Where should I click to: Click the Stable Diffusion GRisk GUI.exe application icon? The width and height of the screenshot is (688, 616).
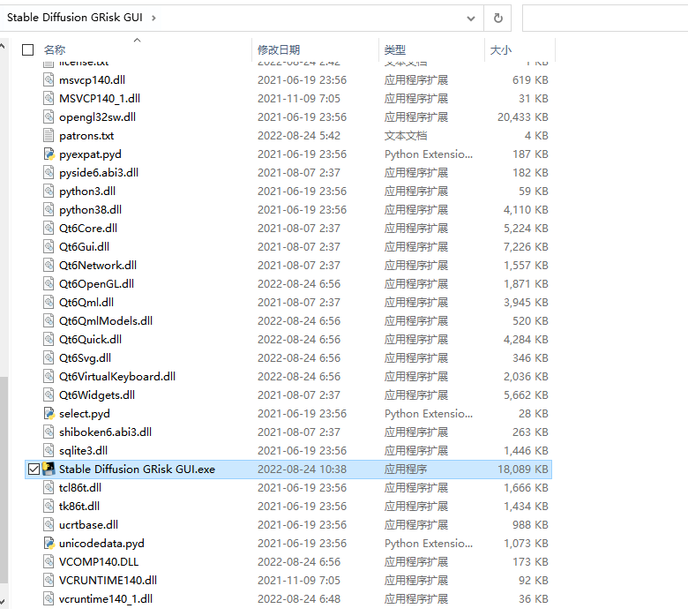pyautogui.click(x=49, y=469)
